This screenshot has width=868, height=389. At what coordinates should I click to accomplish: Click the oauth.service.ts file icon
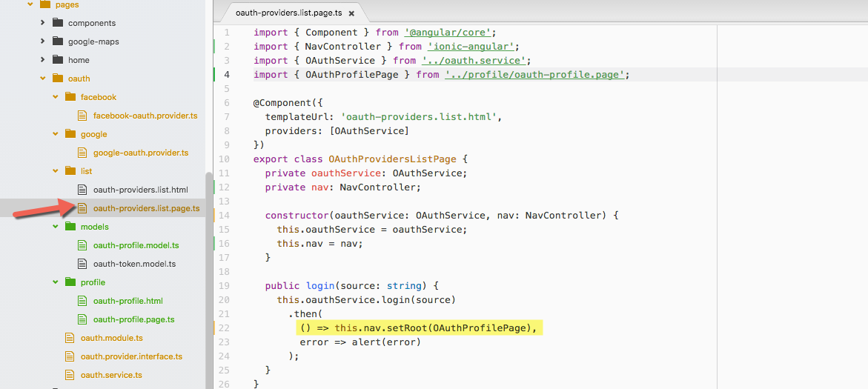point(69,375)
